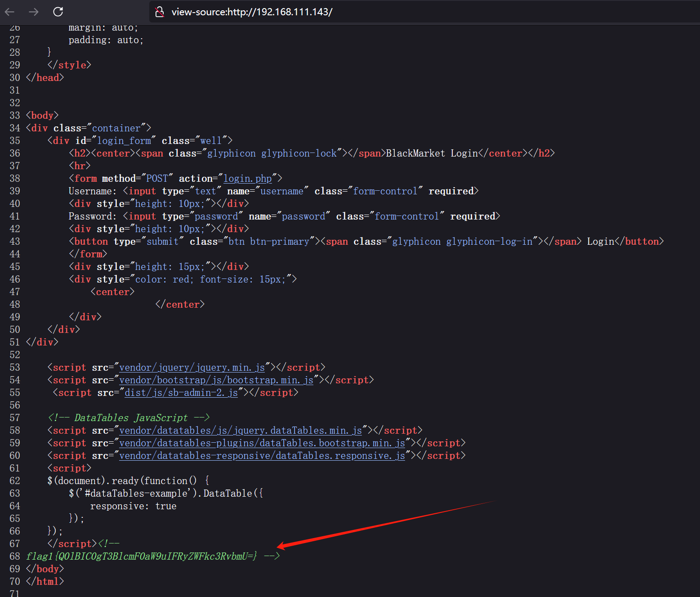
Task: Click the 'container' class value on line 34
Action: pyautogui.click(x=116, y=128)
